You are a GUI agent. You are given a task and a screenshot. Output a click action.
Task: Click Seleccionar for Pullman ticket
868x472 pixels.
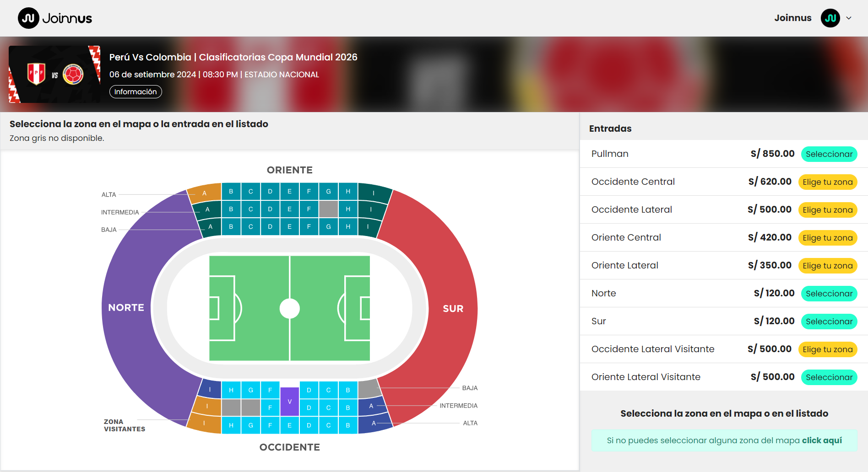coord(829,154)
